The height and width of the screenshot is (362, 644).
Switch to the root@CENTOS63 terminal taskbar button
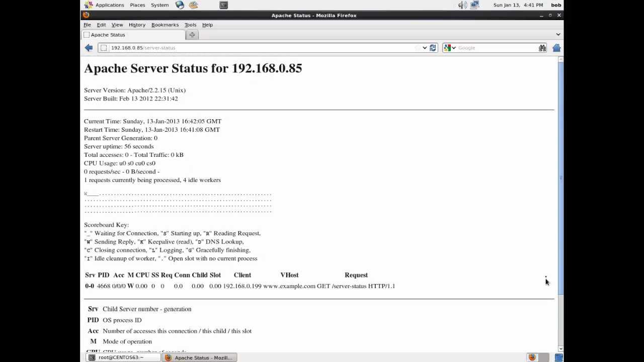[123, 357]
